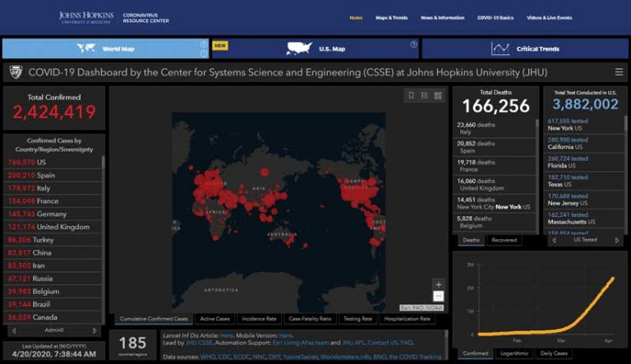Select the New York City deaths entry
The height and width of the screenshot is (364, 631).
point(494,203)
